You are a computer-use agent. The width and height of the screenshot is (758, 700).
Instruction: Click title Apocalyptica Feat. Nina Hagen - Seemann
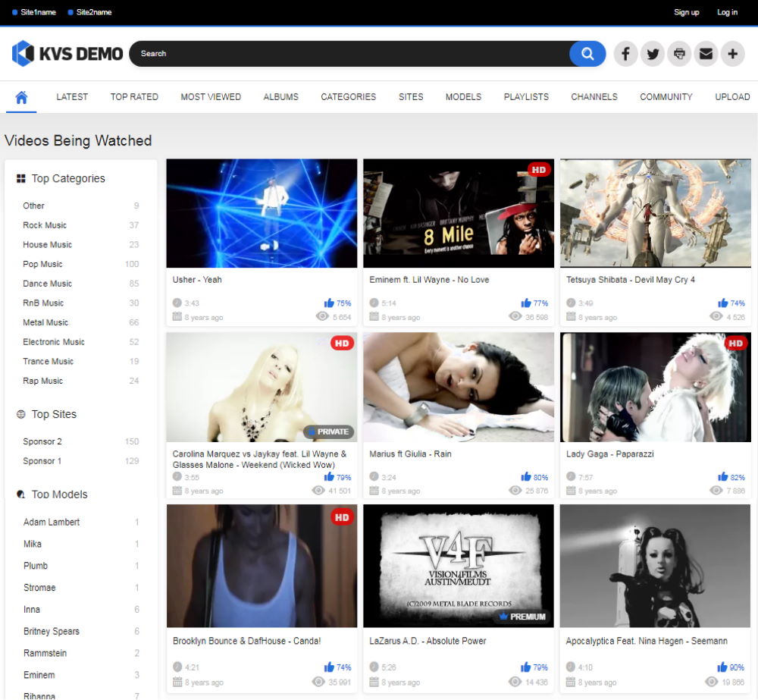647,641
